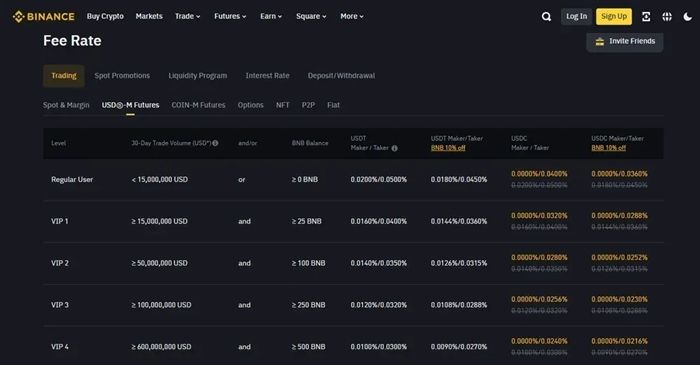Switch to Spot Promotions tab
The width and height of the screenshot is (700, 365).
click(x=122, y=76)
